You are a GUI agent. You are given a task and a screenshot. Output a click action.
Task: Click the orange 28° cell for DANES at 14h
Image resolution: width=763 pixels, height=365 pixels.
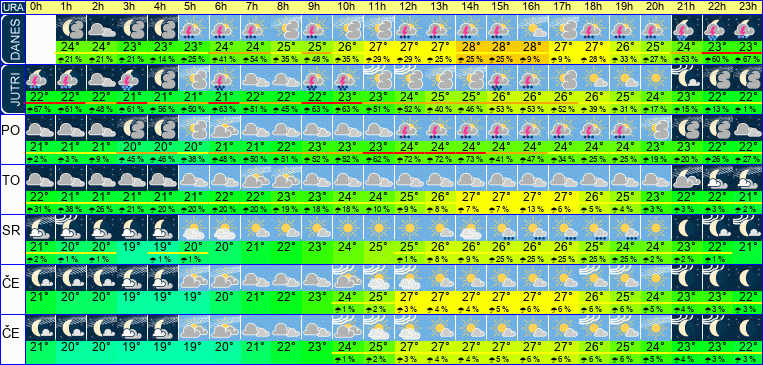(470, 48)
